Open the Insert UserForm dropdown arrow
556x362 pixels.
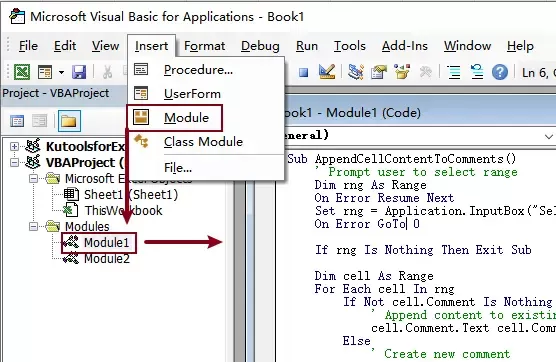61,73
